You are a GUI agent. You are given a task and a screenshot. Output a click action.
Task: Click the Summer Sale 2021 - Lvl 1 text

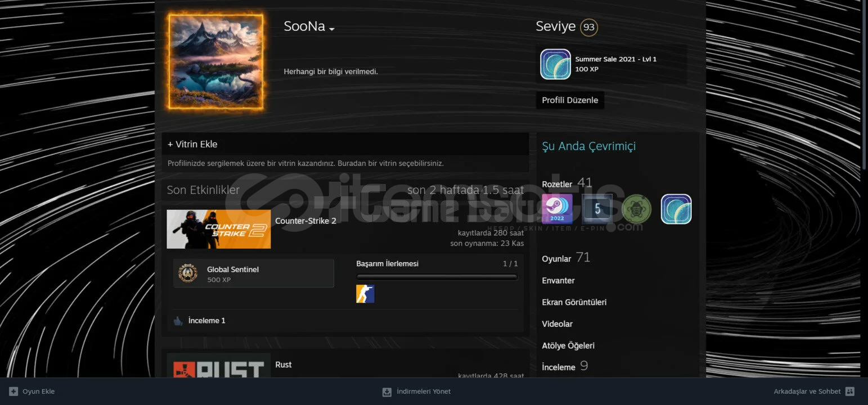click(615, 59)
